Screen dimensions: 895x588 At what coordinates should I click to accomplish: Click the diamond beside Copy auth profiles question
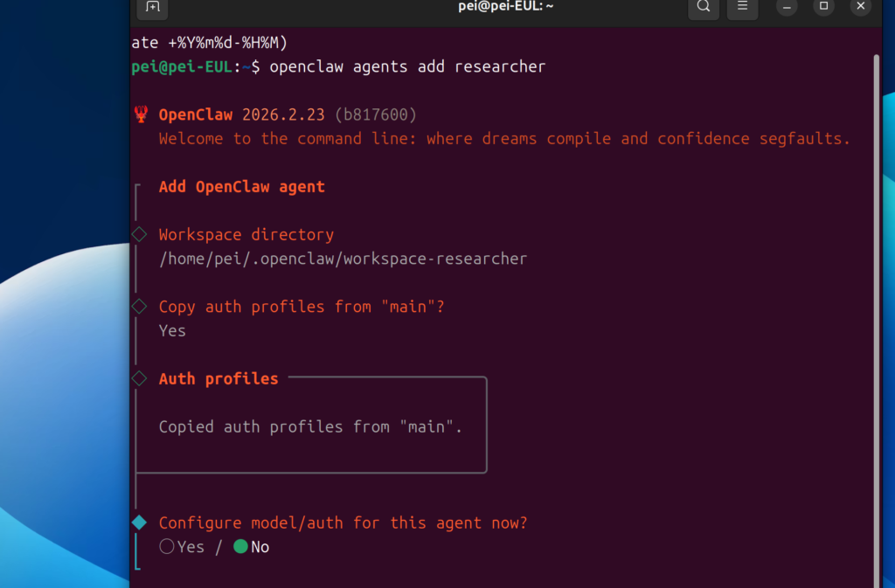139,307
